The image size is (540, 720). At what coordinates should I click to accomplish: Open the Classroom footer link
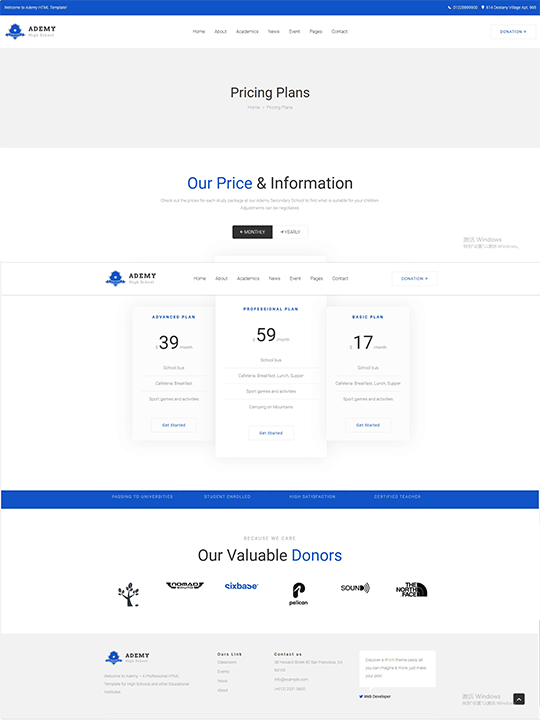coord(227,662)
